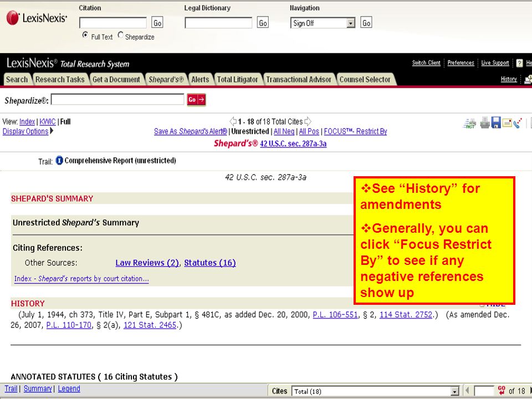Click the Shepardize input field
532x399 pixels.
coord(117,99)
